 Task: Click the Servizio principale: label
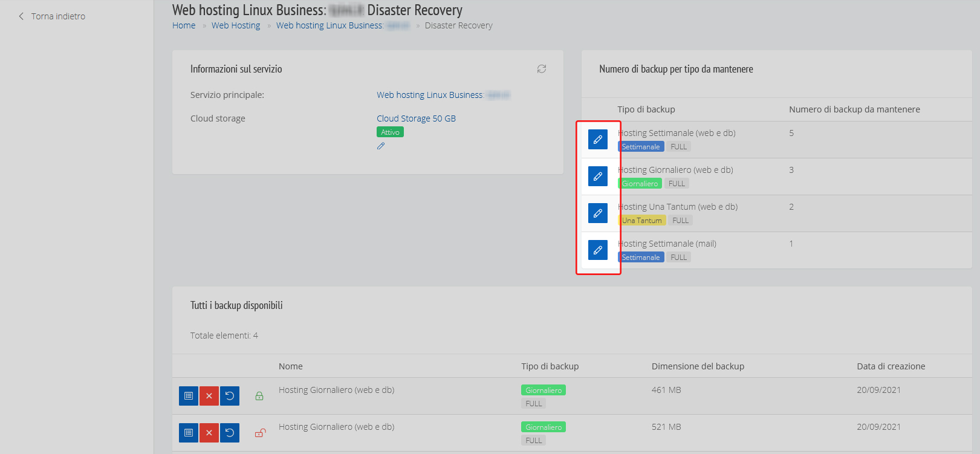click(x=227, y=95)
